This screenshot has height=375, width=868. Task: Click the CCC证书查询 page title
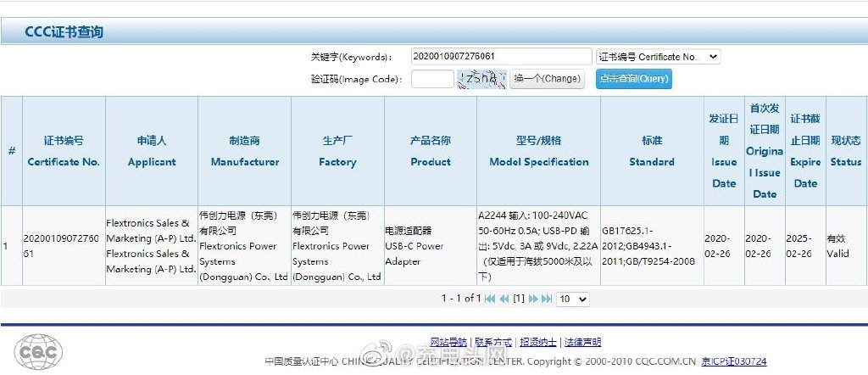pyautogui.click(x=64, y=32)
